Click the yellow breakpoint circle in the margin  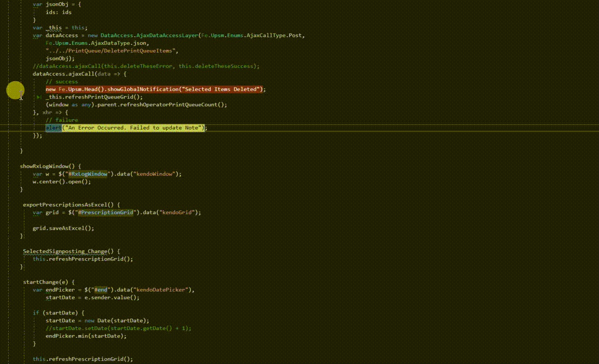point(15,90)
